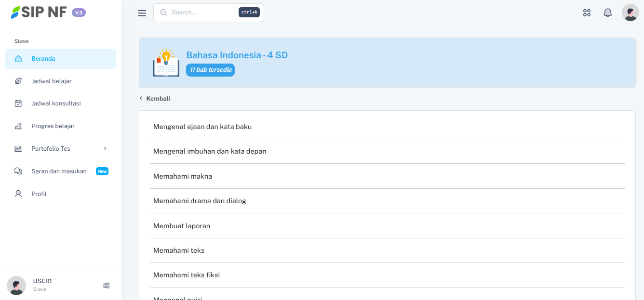Open the Membuat laporan chapter
This screenshot has width=644, height=300.
coord(182,226)
